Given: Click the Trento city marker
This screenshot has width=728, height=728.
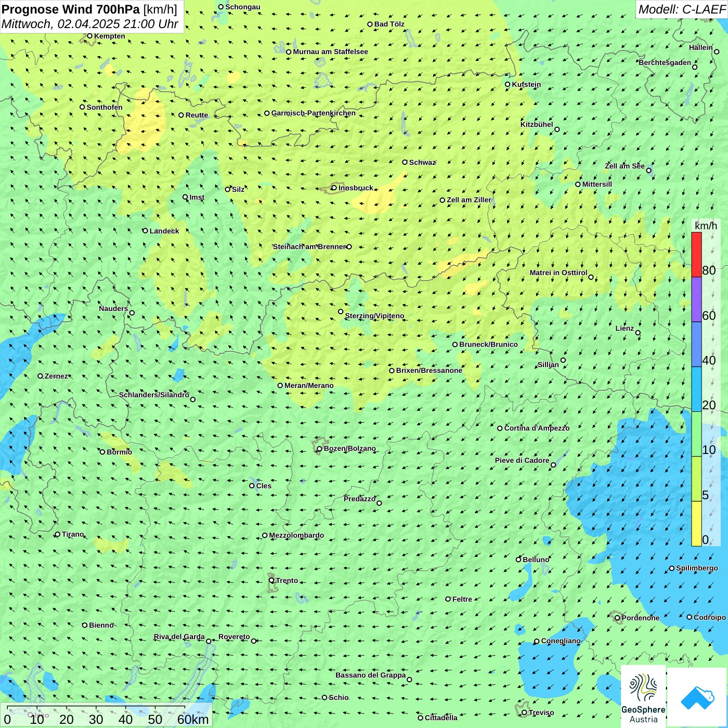Looking at the screenshot, I should click(x=271, y=580).
